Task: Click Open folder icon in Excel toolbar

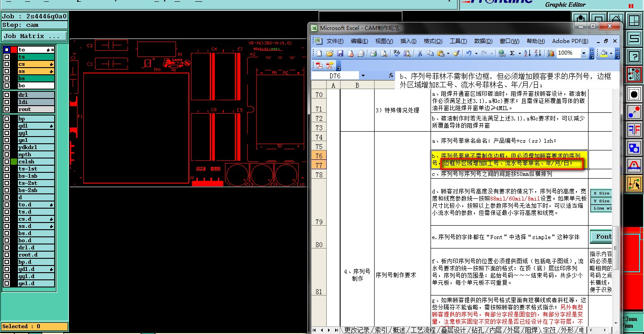Action: 330,53
